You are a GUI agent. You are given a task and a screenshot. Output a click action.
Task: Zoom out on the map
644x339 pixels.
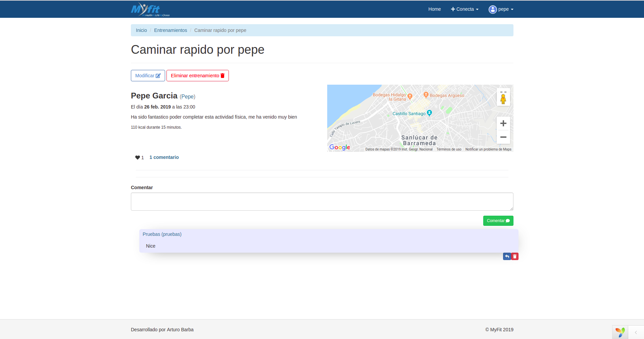pos(503,137)
